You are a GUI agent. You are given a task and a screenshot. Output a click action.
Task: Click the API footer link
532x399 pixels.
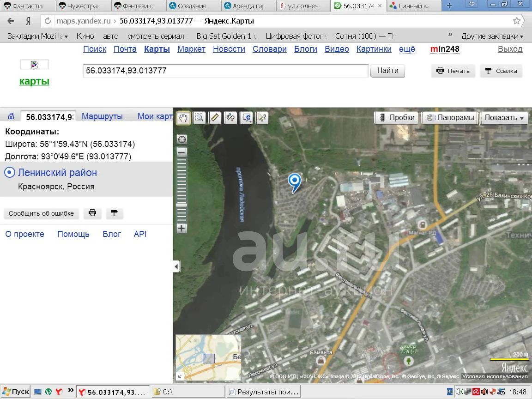(x=140, y=234)
